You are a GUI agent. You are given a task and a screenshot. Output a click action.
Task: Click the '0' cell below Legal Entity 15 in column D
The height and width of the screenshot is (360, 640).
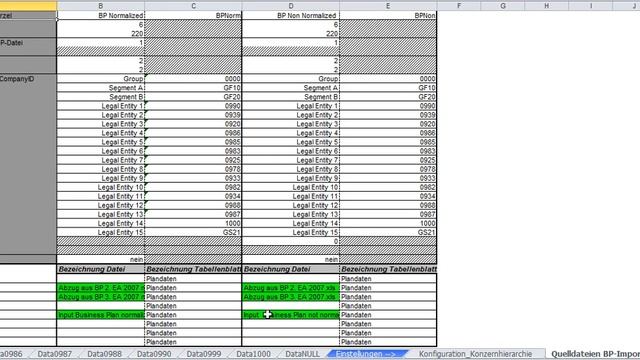click(x=291, y=241)
